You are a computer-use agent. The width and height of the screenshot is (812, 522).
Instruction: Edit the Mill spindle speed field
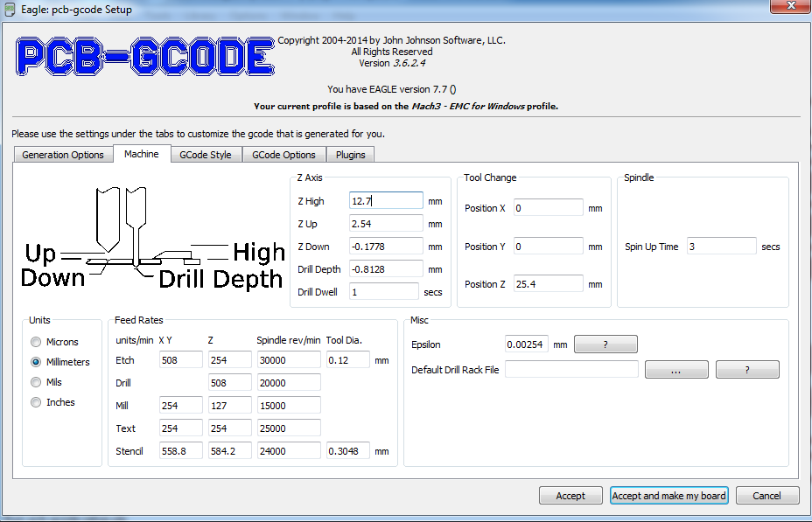pos(289,406)
